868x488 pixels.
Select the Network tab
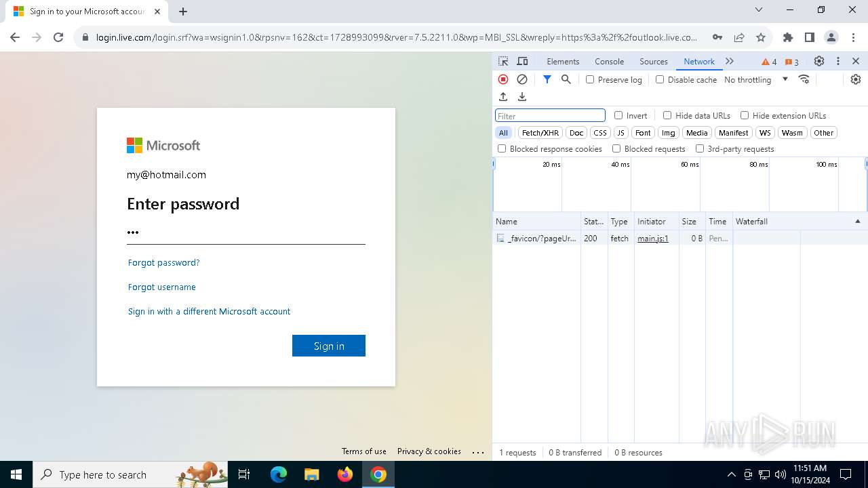coord(699,61)
